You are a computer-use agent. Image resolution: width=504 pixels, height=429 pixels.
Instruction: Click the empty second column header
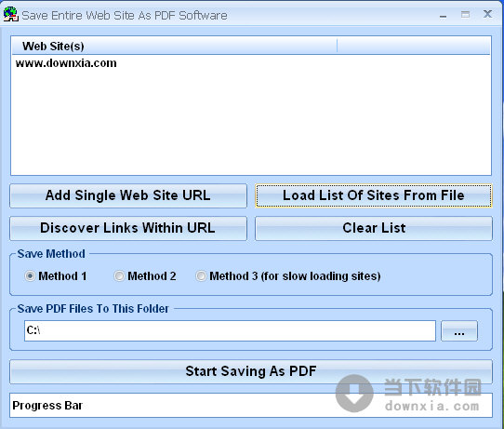[414, 46]
